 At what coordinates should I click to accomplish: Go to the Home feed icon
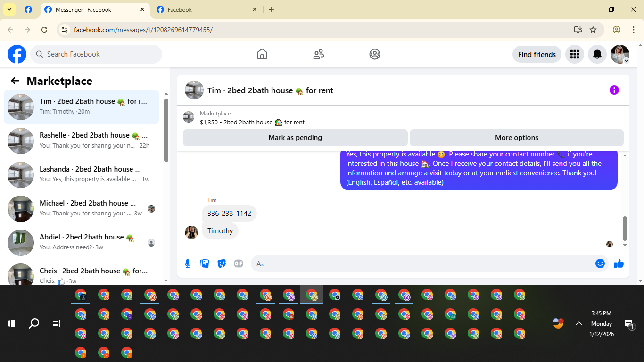(262, 54)
